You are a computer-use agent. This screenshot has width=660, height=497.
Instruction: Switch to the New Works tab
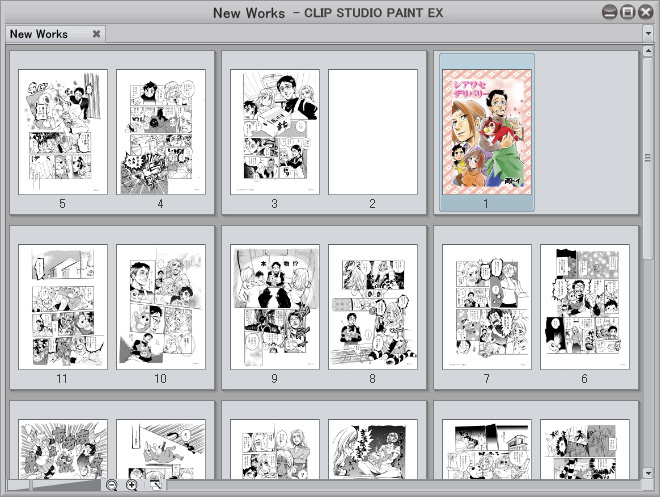point(40,34)
